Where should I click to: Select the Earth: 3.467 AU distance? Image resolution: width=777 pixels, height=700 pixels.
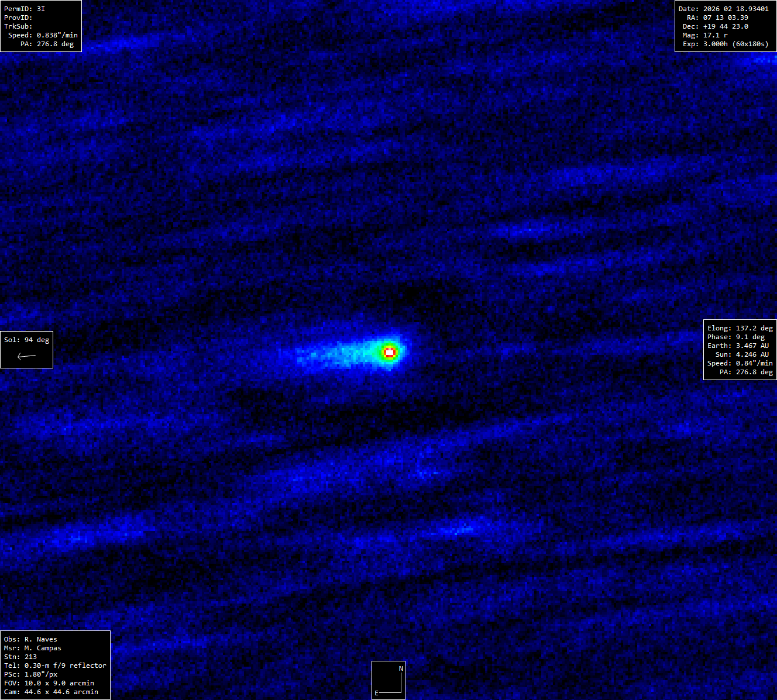coord(738,346)
